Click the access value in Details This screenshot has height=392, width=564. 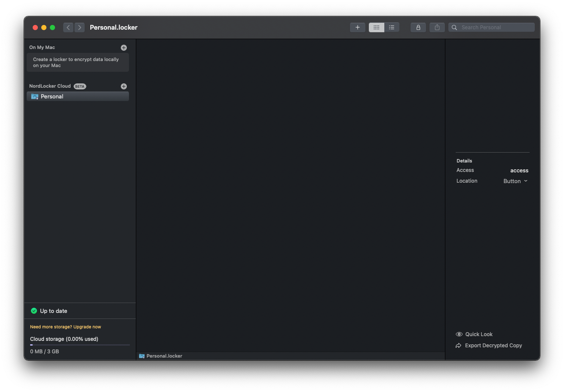[519, 171]
